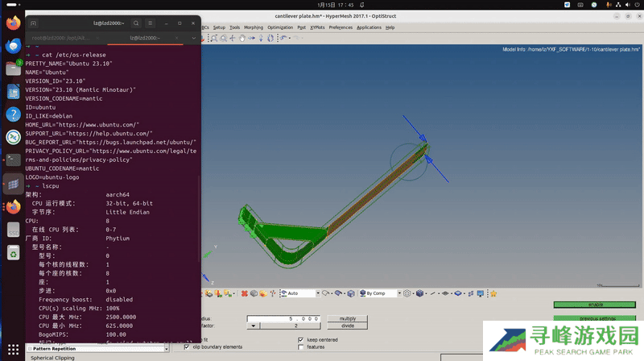Click the clock showing 17:45
644x361 pixels.
(335, 5)
